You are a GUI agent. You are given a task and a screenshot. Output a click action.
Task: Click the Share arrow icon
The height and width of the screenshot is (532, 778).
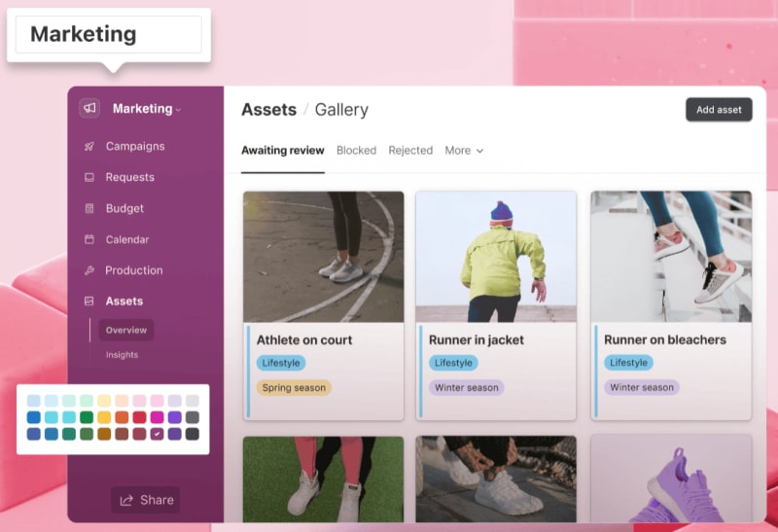(126, 501)
